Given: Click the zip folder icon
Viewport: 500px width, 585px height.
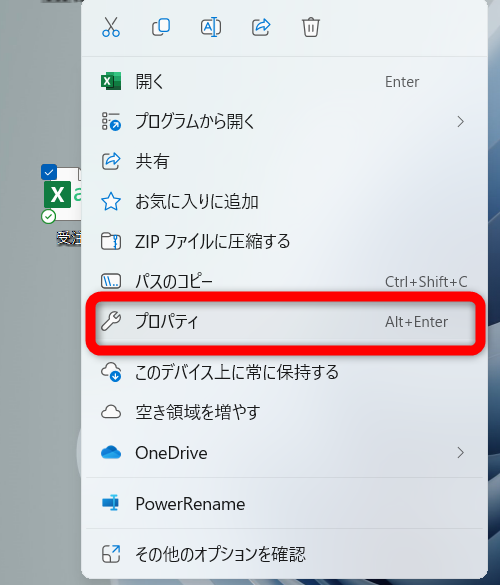Looking at the screenshot, I should click(x=111, y=241).
